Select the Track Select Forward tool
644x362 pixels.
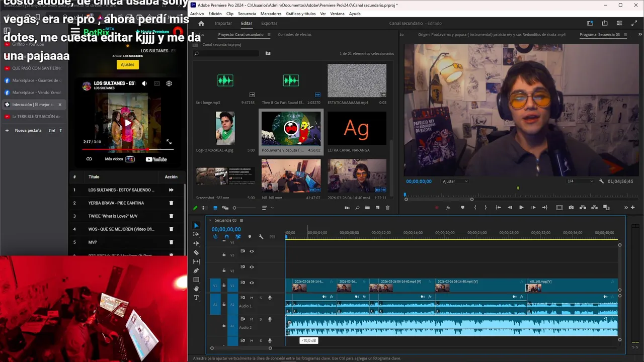click(196, 234)
